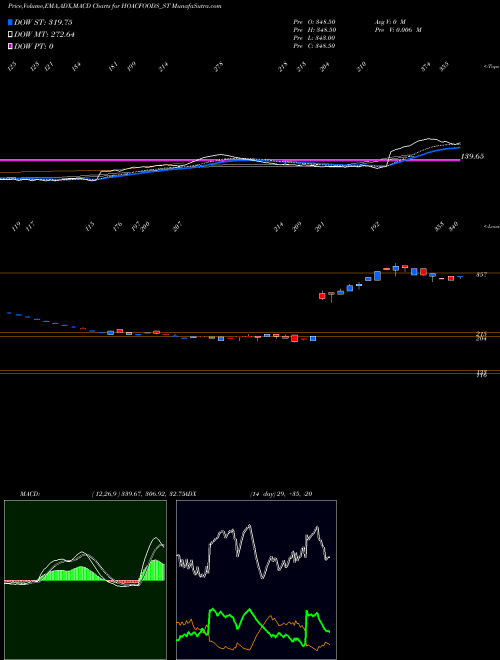Screen dimensions: 500x660
Task: Click the last blue candle before the gap up
Action: pyautogui.click(x=313, y=338)
